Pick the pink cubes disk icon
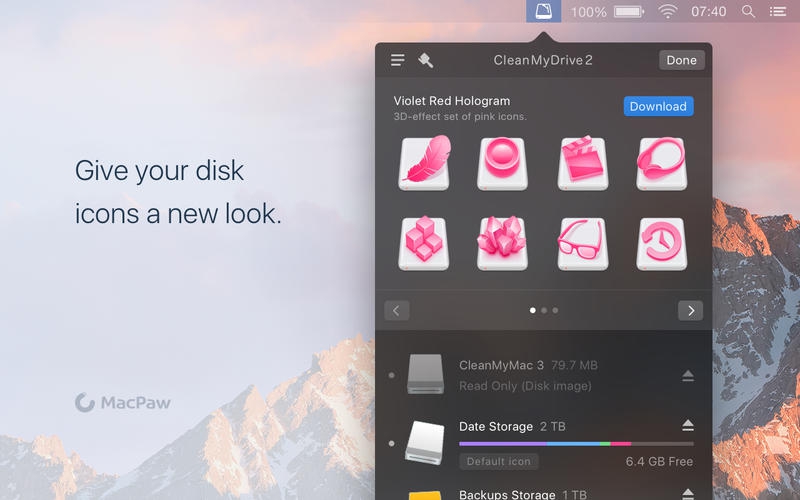800x500 pixels. point(424,243)
